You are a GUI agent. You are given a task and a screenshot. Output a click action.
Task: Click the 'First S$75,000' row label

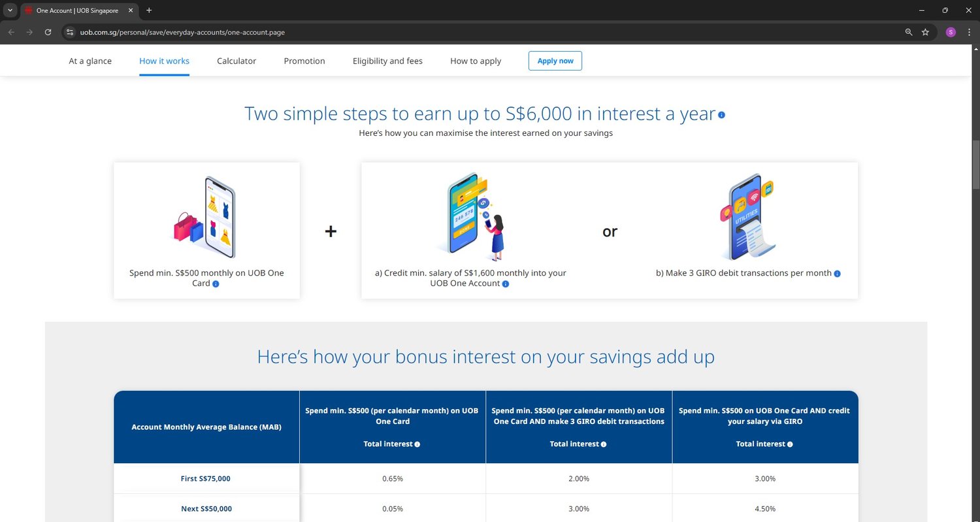tap(206, 479)
